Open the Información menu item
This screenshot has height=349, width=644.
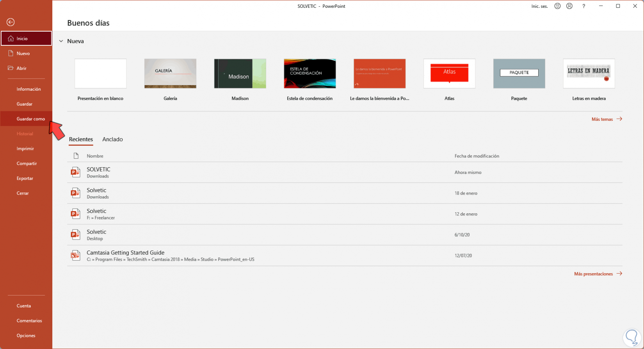(x=26, y=89)
